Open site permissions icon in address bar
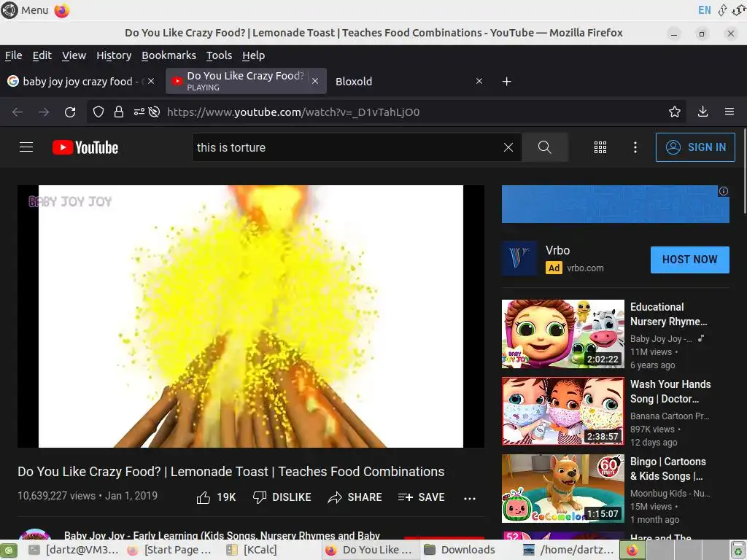Screen dimensions: 747x560 pos(139,112)
